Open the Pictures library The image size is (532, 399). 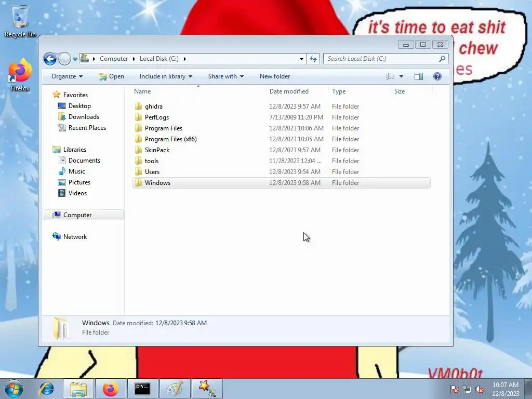pyautogui.click(x=79, y=182)
